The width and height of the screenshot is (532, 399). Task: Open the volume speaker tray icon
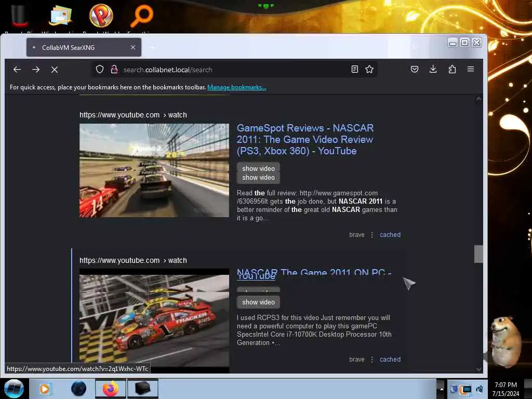point(480,389)
